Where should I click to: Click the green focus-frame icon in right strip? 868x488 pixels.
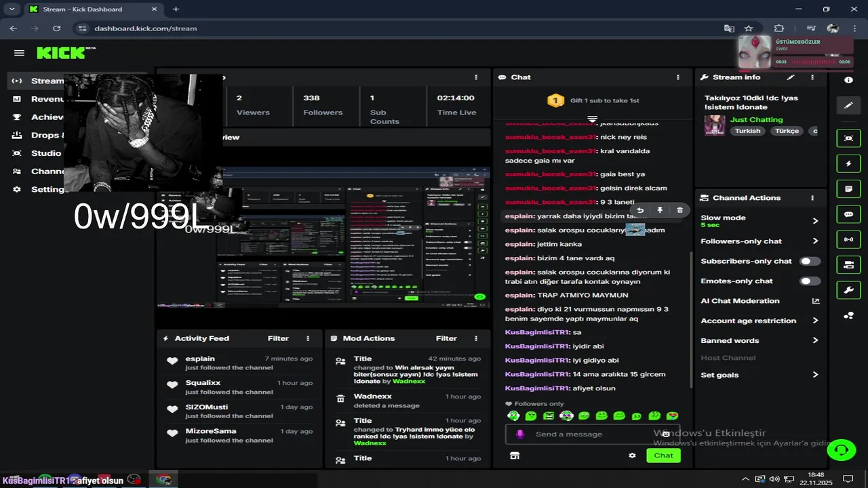[848, 138]
